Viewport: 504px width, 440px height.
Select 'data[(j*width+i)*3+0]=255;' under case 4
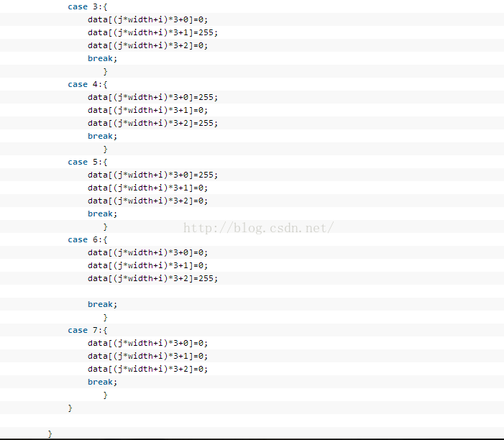pyautogui.click(x=152, y=97)
